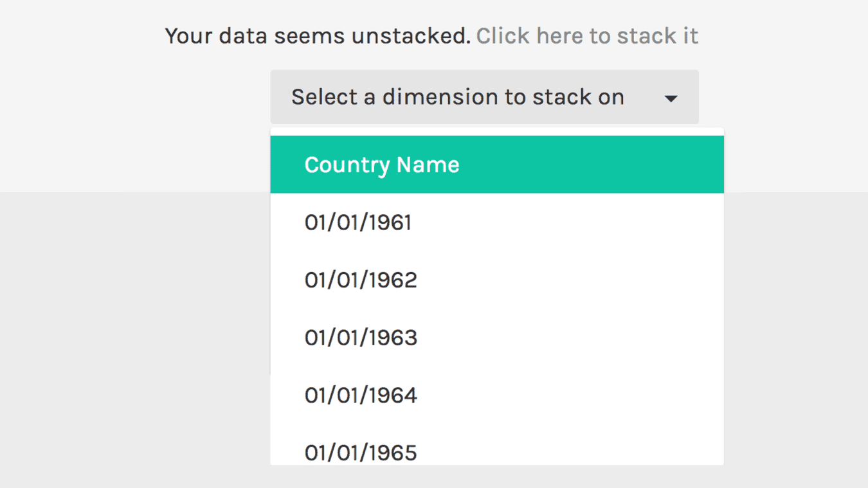Click the caret beside the dimension selector

tap(671, 98)
